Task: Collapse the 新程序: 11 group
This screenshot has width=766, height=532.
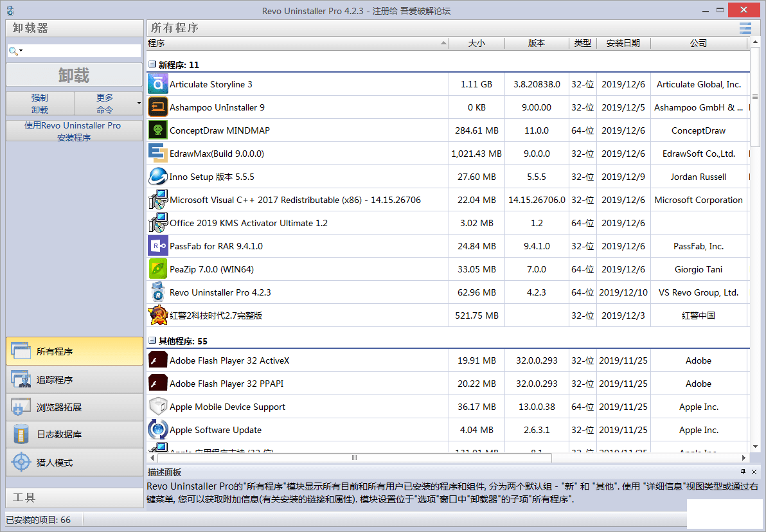Action: tap(152, 64)
